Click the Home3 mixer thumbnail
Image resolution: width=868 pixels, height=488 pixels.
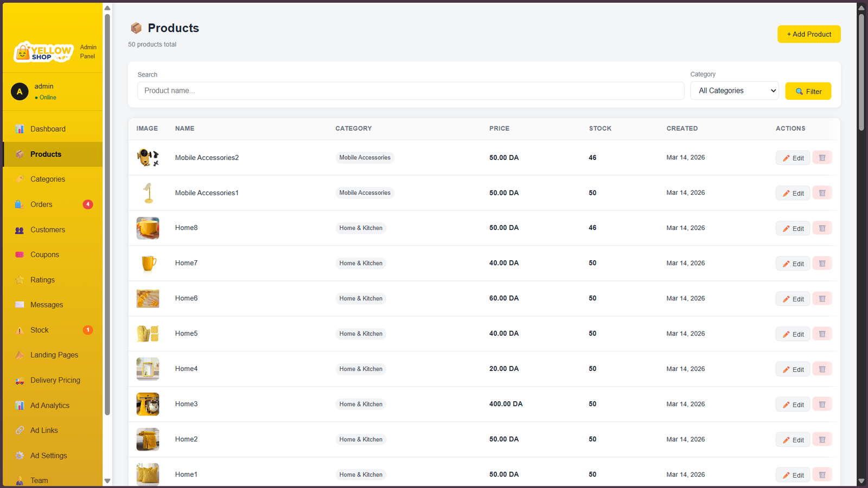148,404
